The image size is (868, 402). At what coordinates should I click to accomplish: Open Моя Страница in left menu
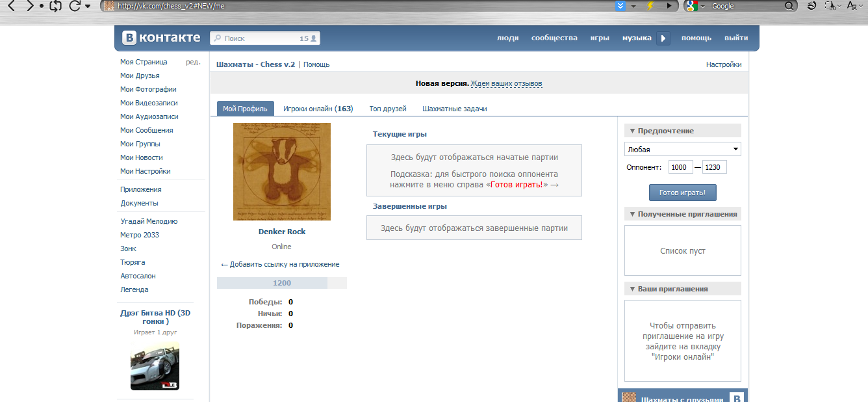point(144,62)
